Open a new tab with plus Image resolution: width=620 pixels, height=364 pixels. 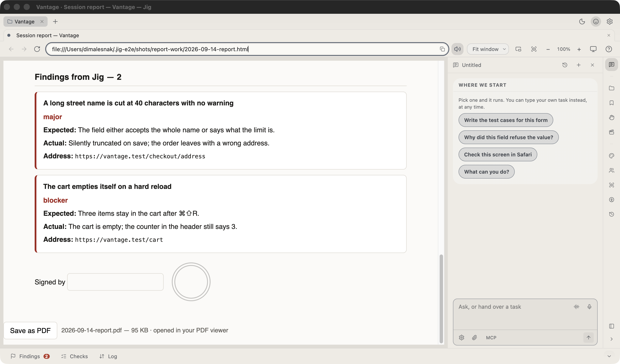55,22
